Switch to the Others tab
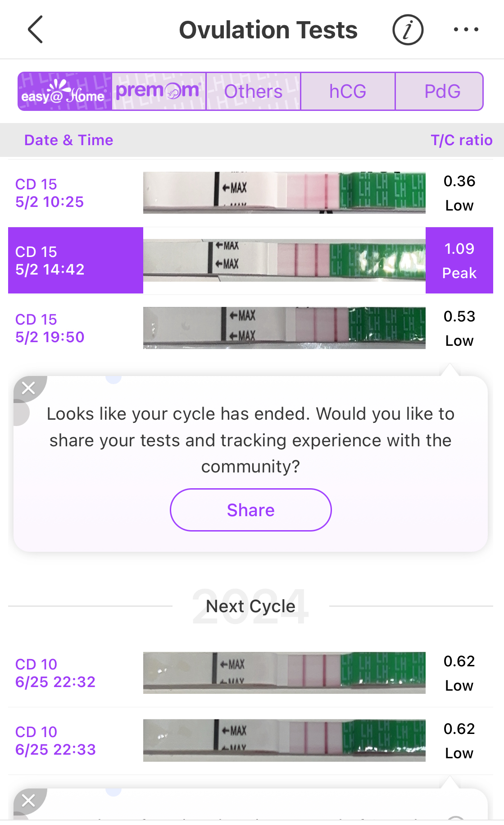This screenshot has height=825, width=504. 253,92
